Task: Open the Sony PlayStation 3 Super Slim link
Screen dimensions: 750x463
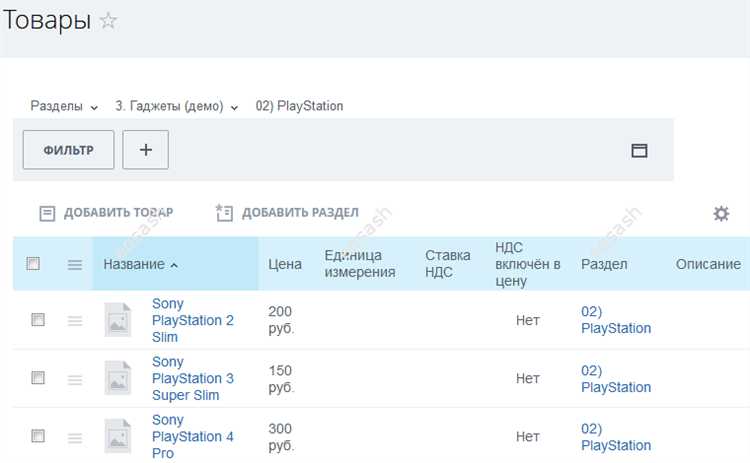Action: pos(193,378)
